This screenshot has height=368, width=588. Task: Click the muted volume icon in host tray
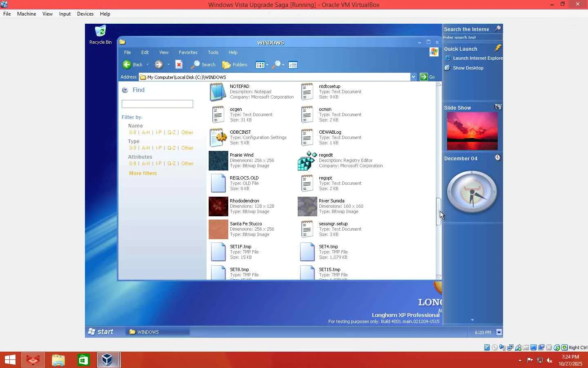tap(550, 360)
